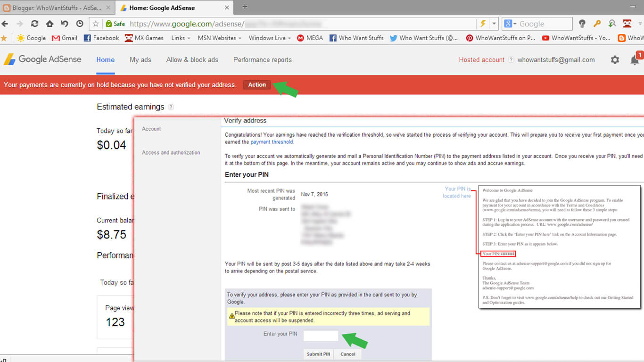This screenshot has width=644, height=362.
Task: Open the Google bookmark
Action: pos(31,38)
